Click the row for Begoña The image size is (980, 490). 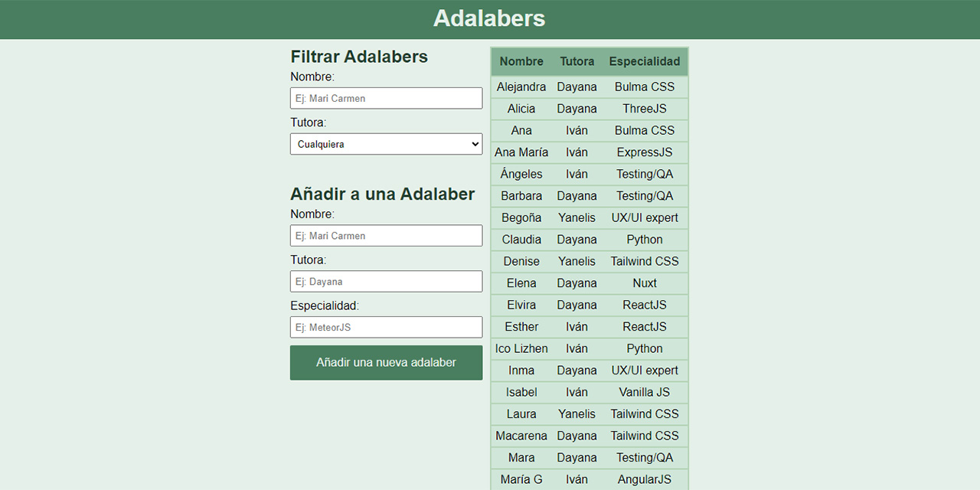[x=590, y=217]
